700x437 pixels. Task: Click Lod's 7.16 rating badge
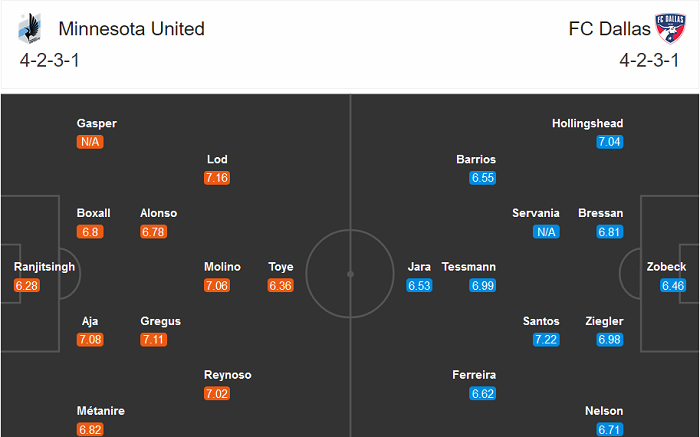217,178
